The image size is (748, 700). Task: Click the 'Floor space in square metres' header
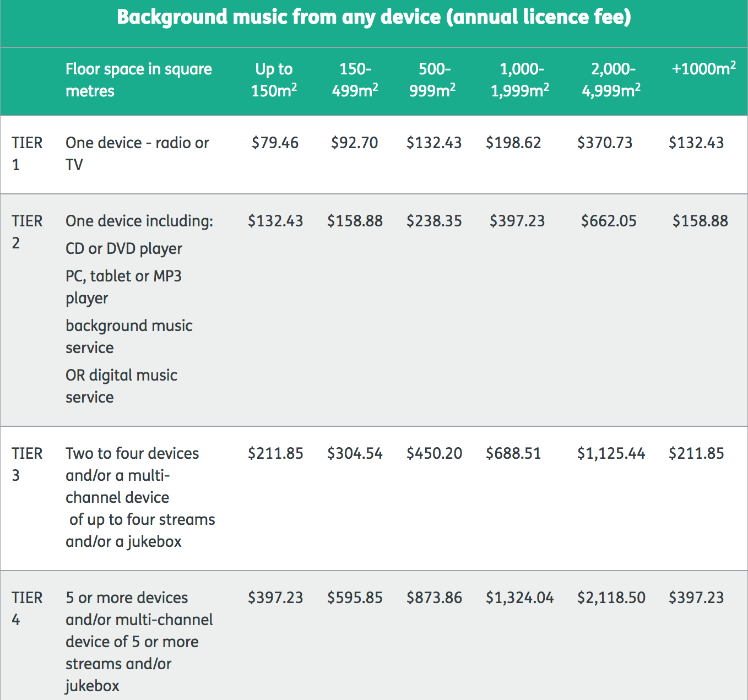(x=138, y=80)
